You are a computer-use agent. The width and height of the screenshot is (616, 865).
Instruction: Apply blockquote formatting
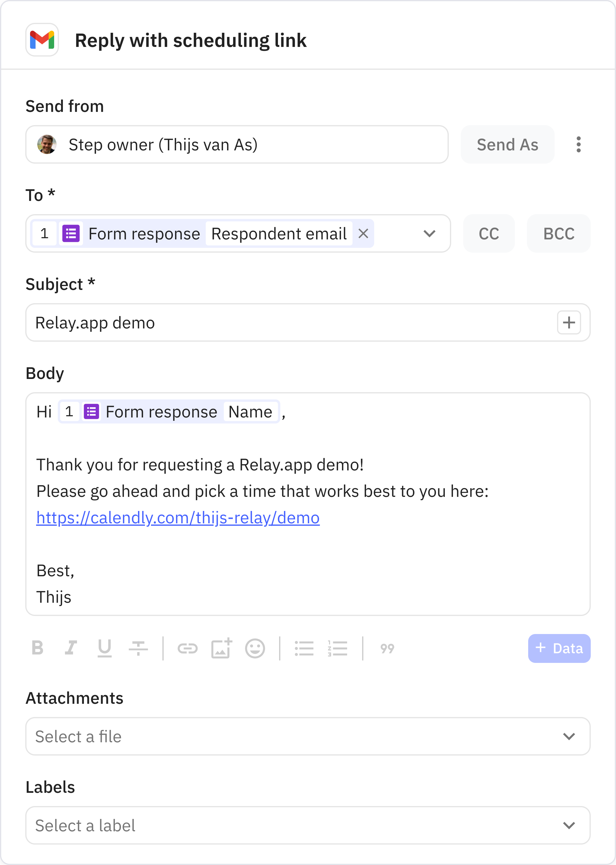click(x=387, y=648)
